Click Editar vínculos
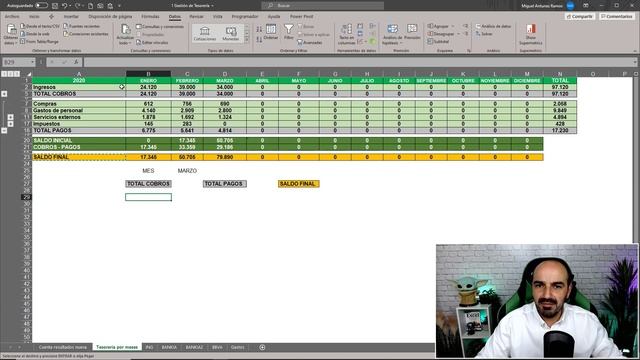The width and height of the screenshot is (640, 360). (x=152, y=42)
